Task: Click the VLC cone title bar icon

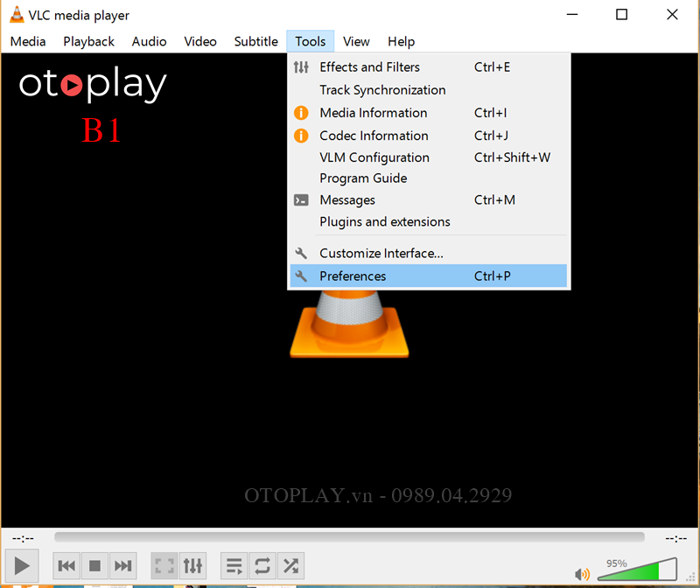Action: click(x=17, y=15)
